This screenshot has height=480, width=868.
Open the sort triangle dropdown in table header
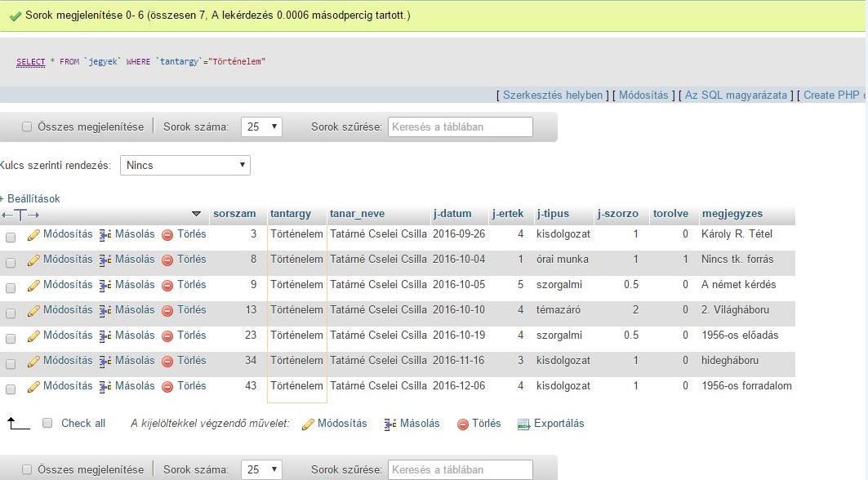coord(196,215)
